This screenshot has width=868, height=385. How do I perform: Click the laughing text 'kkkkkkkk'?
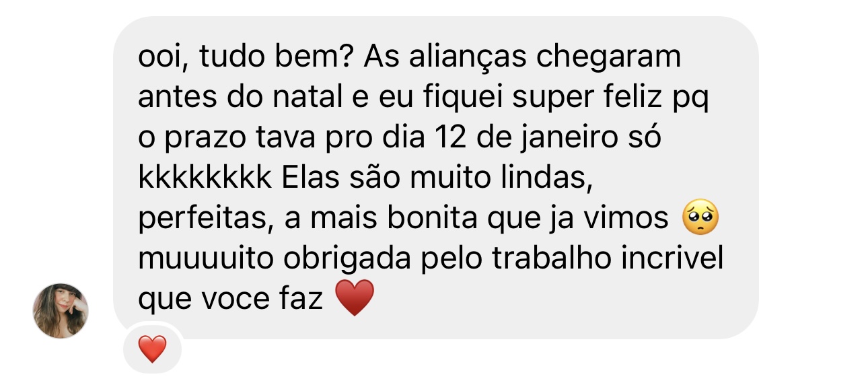[x=205, y=179]
